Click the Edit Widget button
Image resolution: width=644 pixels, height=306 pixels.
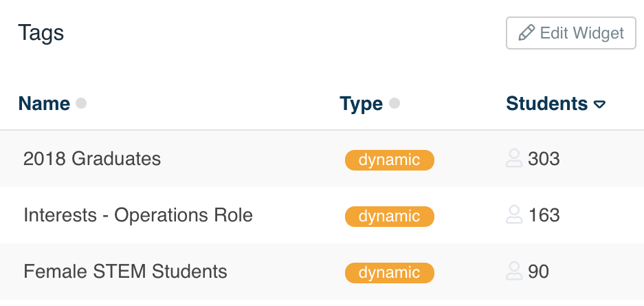(x=571, y=33)
